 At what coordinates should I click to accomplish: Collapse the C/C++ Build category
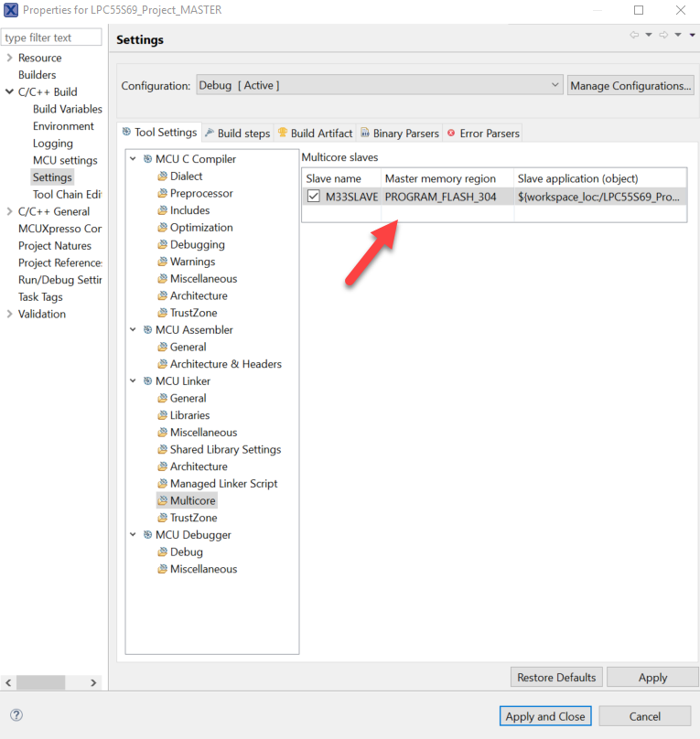pyautogui.click(x=9, y=91)
